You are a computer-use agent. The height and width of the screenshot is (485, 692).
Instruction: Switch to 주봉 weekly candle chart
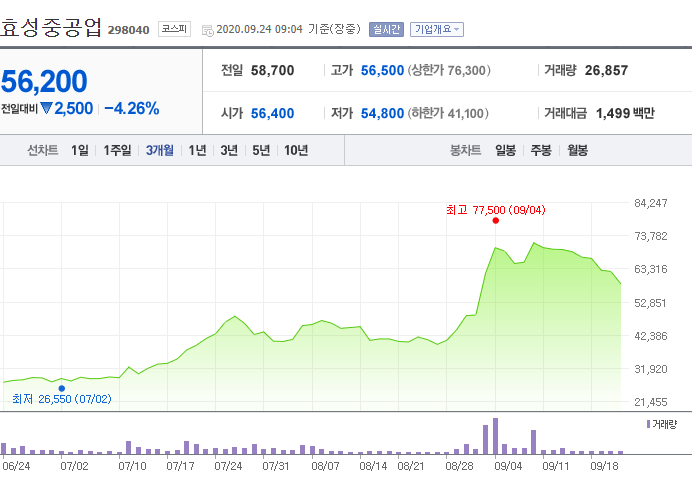point(541,150)
